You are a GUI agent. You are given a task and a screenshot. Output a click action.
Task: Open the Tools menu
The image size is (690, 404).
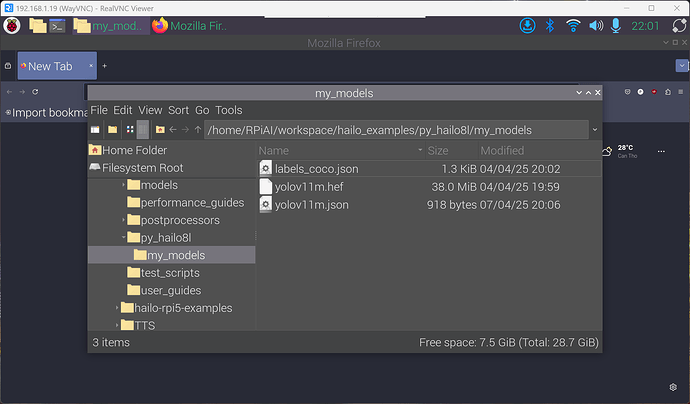(x=229, y=110)
